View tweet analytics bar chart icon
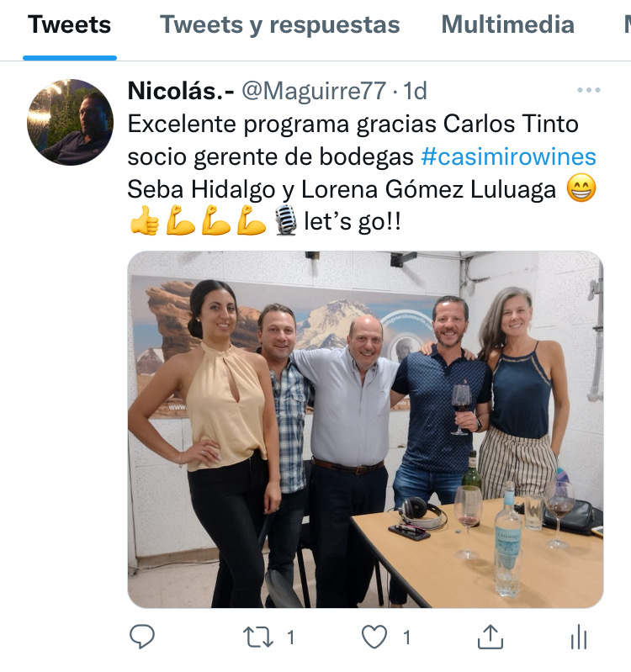 579,637
